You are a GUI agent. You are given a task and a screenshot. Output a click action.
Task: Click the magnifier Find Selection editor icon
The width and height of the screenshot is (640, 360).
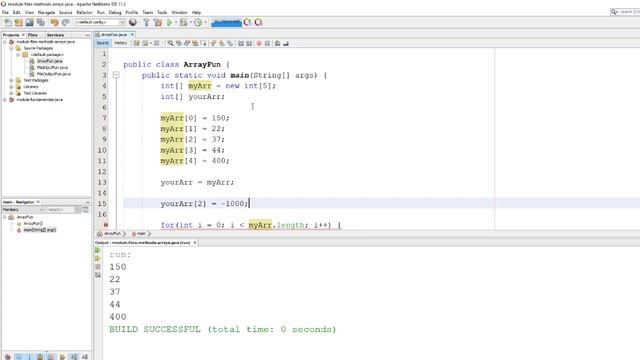(x=171, y=43)
